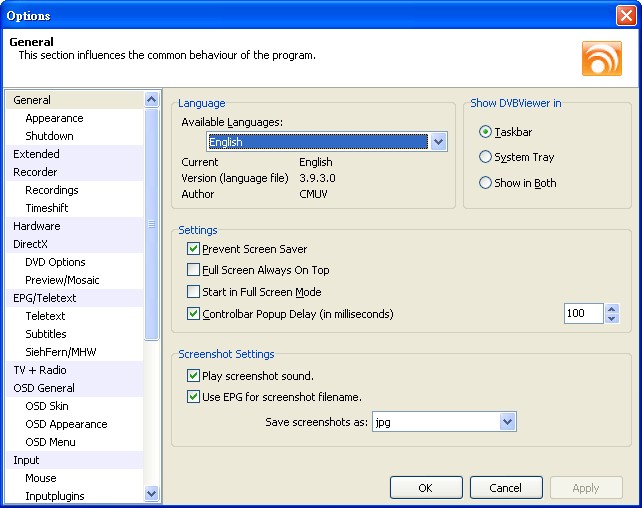Increase Controlbar Popup Delay with up arrow
642x508 pixels.
coord(612,309)
